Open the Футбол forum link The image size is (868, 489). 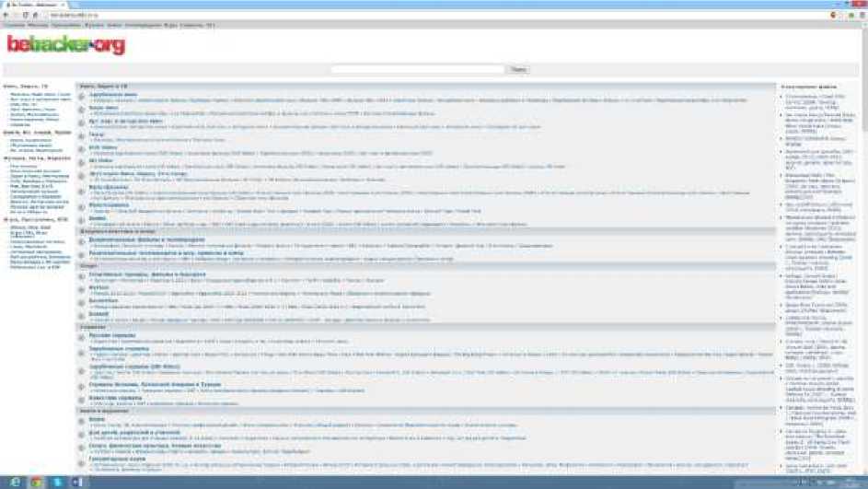pyautogui.click(x=99, y=287)
